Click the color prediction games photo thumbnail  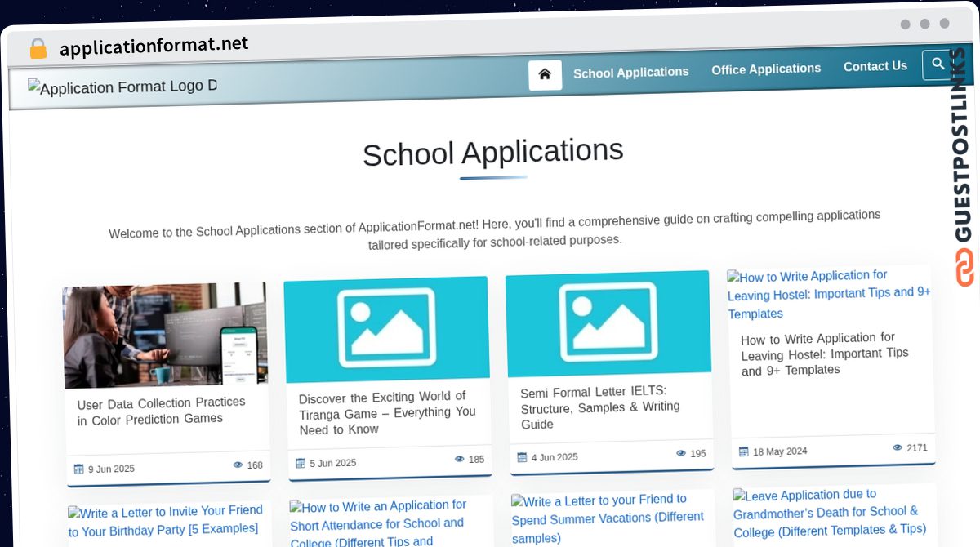pos(165,335)
